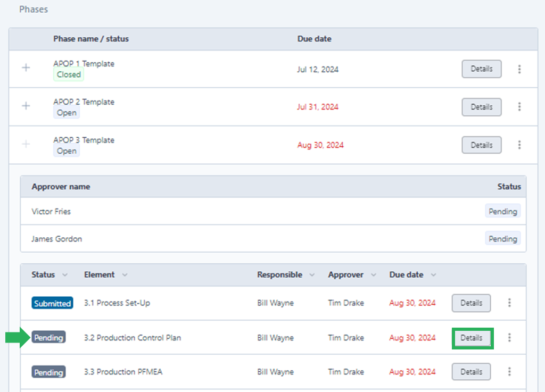Click the 3.1 Process Set-Up element name
Screen dimensions: 545x392
(x=117, y=303)
